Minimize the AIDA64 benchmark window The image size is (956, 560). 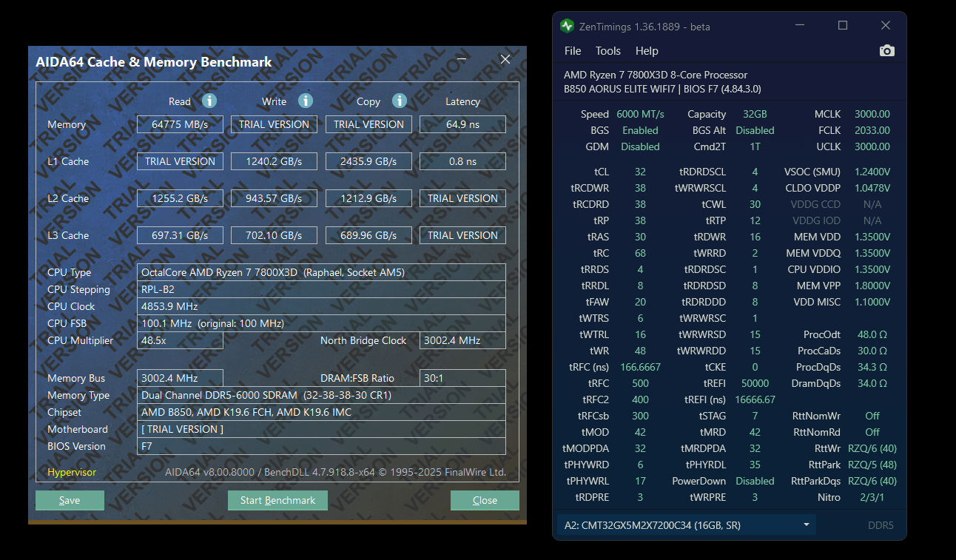coord(462,59)
